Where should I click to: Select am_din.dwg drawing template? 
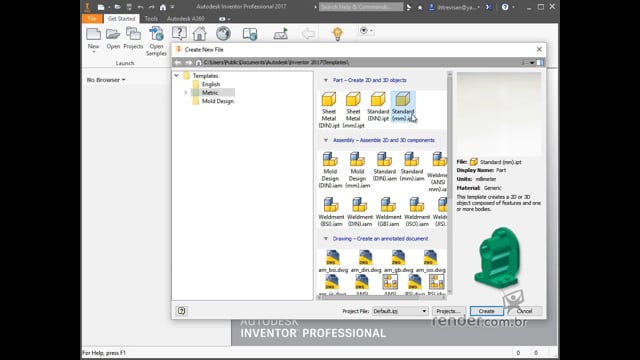365,261
